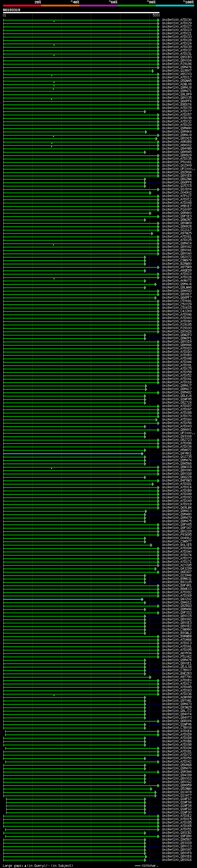Select the white AU193319 query bar
The height and width of the screenshot is (868, 197).
[81, 12]
